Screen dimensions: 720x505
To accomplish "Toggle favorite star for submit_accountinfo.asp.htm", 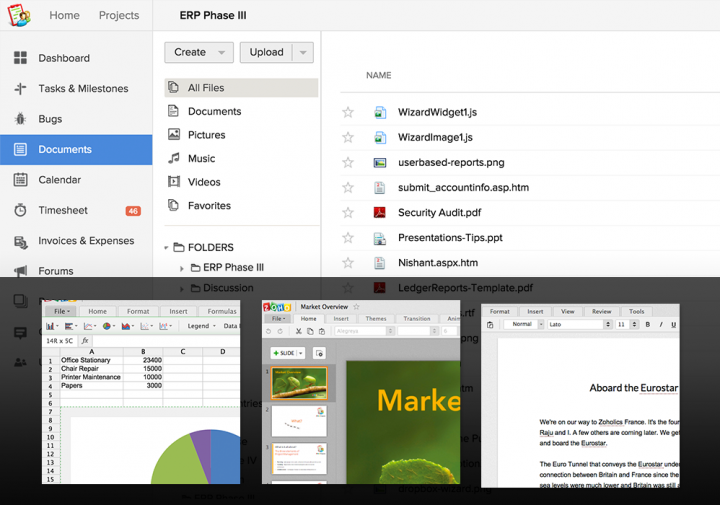I will 348,187.
